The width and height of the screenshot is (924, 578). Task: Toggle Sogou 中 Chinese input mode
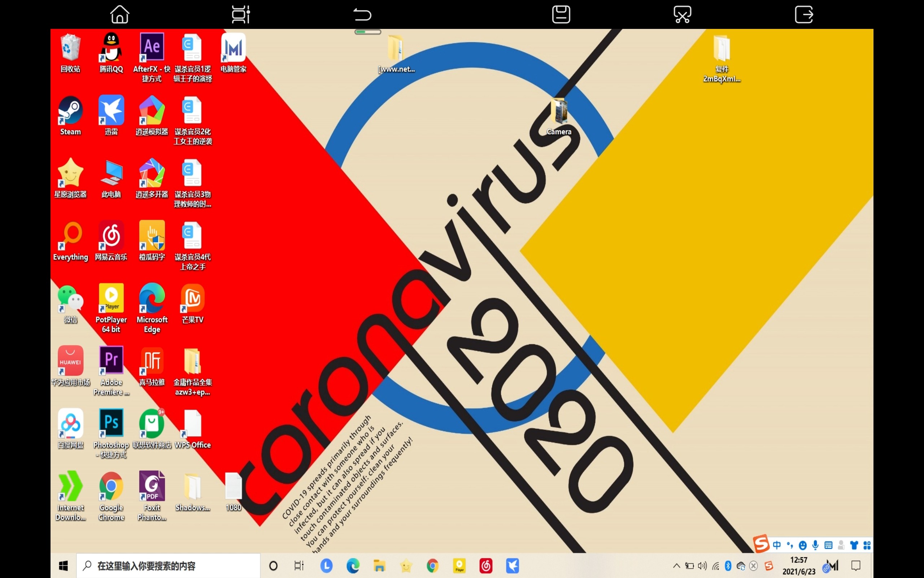[x=777, y=545]
